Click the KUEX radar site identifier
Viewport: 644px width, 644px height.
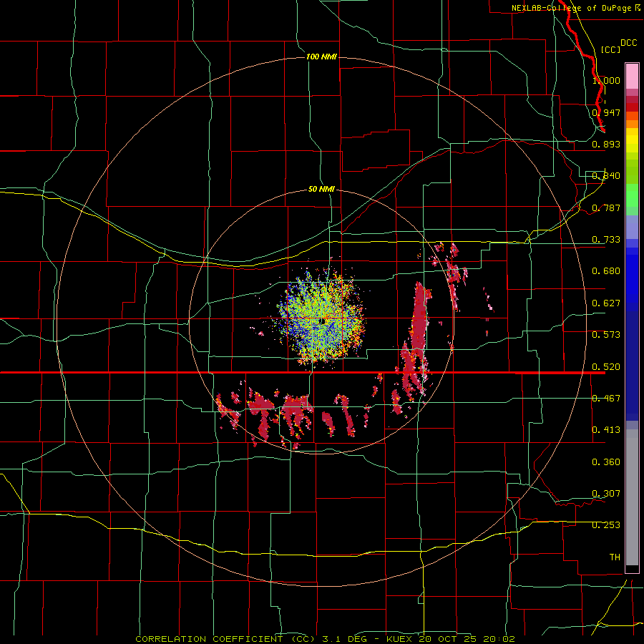point(400,639)
